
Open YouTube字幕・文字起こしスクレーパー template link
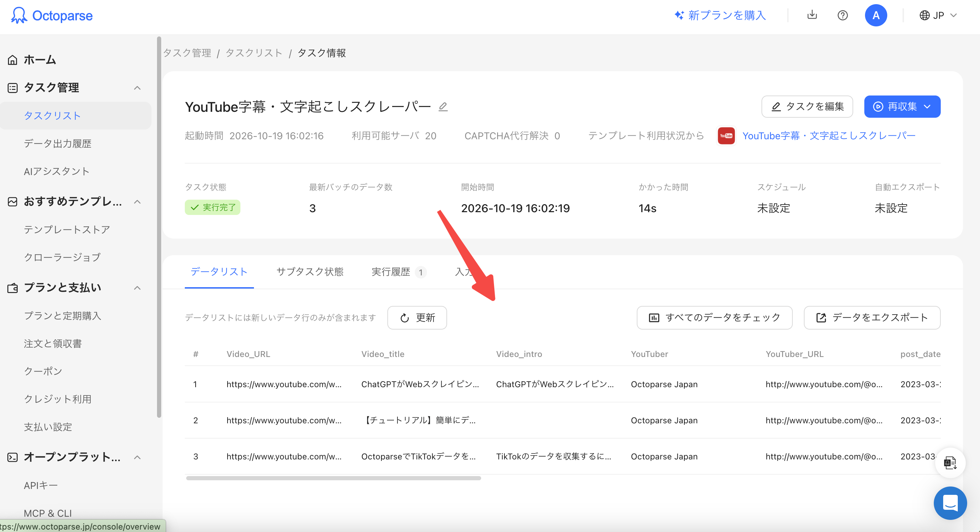click(x=829, y=136)
